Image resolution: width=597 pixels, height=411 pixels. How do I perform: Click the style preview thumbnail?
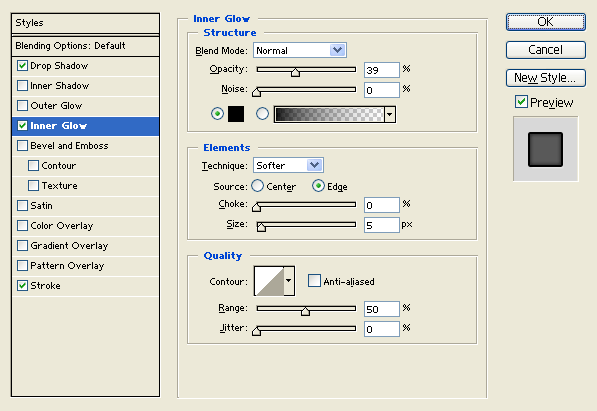(x=546, y=149)
